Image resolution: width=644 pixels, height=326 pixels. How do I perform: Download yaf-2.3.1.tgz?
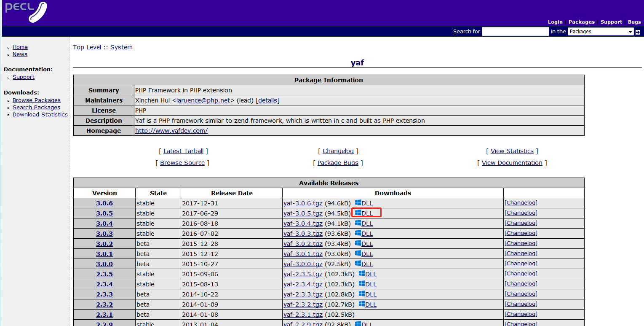pyautogui.click(x=303, y=315)
